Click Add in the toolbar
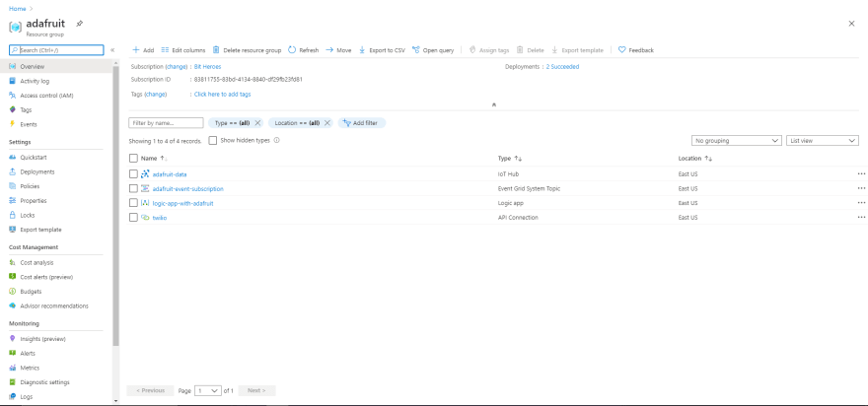Viewport: 868px width, 406px height. [x=143, y=50]
